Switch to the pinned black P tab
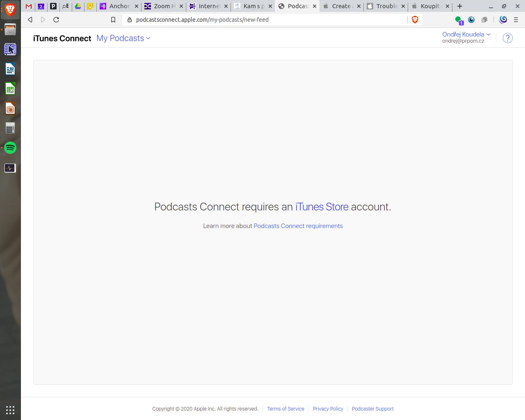This screenshot has height=420, width=525. [53, 6]
